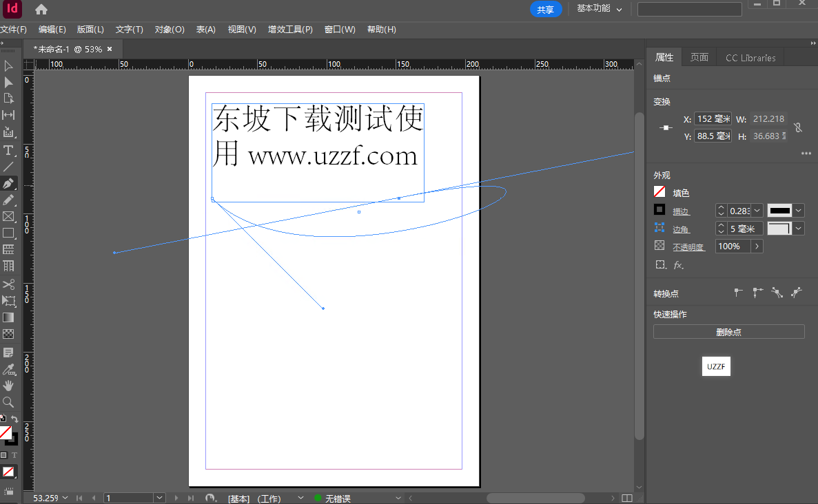Select the Selection tool arrow
818x504 pixels.
pyautogui.click(x=8, y=66)
